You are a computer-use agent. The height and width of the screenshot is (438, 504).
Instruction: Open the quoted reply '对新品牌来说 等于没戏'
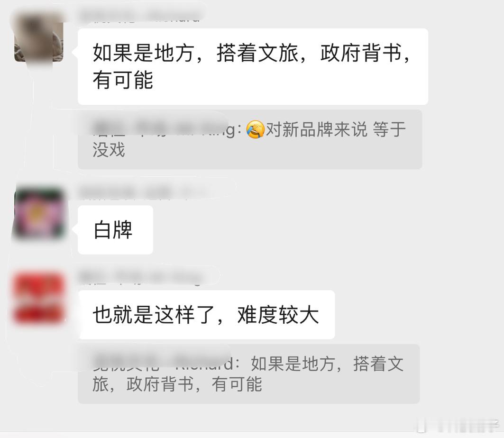(250, 139)
